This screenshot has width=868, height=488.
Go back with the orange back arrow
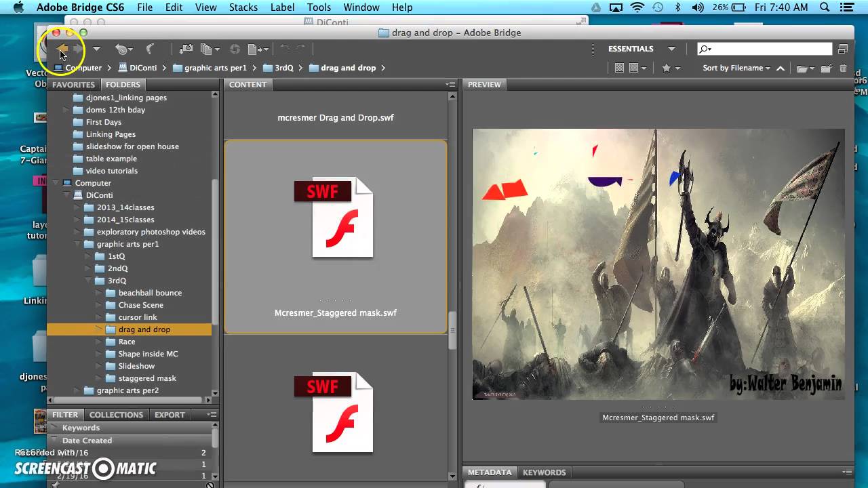62,49
